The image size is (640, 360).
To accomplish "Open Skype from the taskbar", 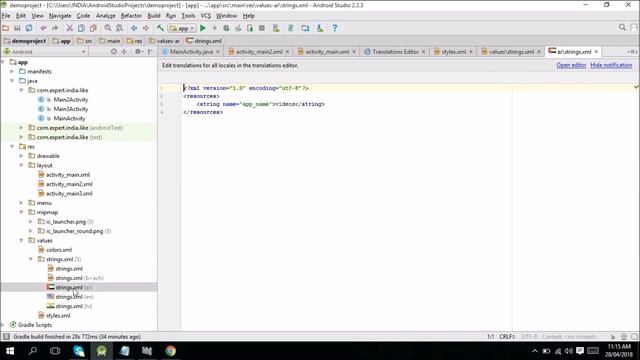I will [79, 351].
